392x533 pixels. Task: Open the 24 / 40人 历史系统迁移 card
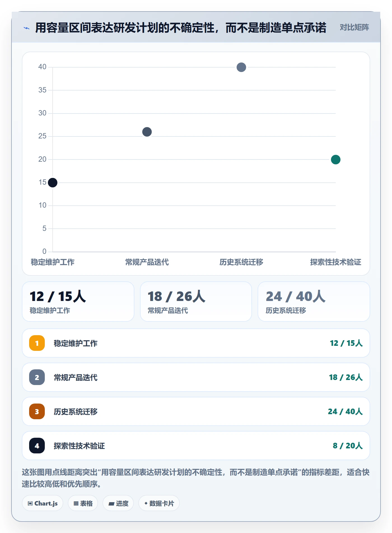click(314, 302)
